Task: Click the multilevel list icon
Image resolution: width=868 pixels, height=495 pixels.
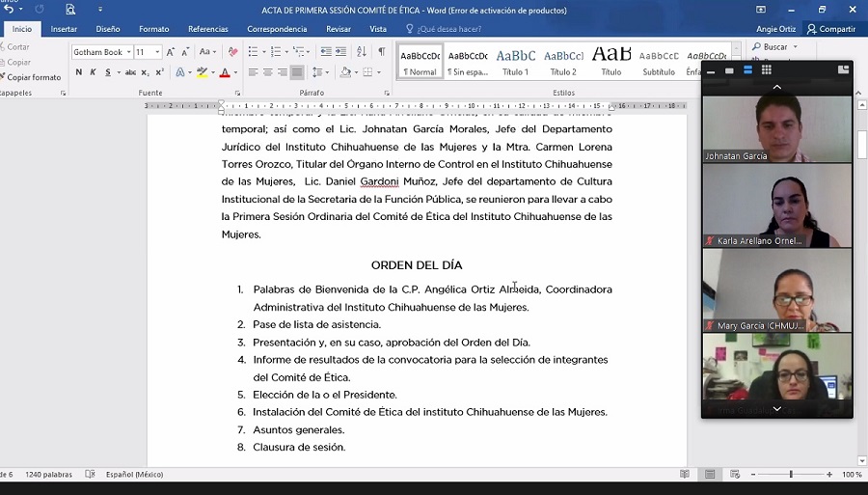Action: click(299, 52)
